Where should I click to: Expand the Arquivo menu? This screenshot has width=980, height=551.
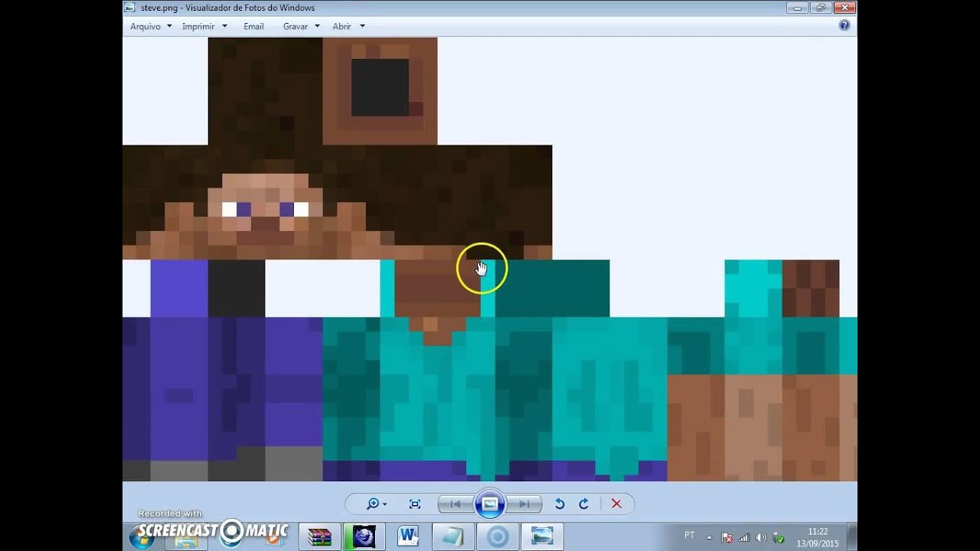[150, 26]
